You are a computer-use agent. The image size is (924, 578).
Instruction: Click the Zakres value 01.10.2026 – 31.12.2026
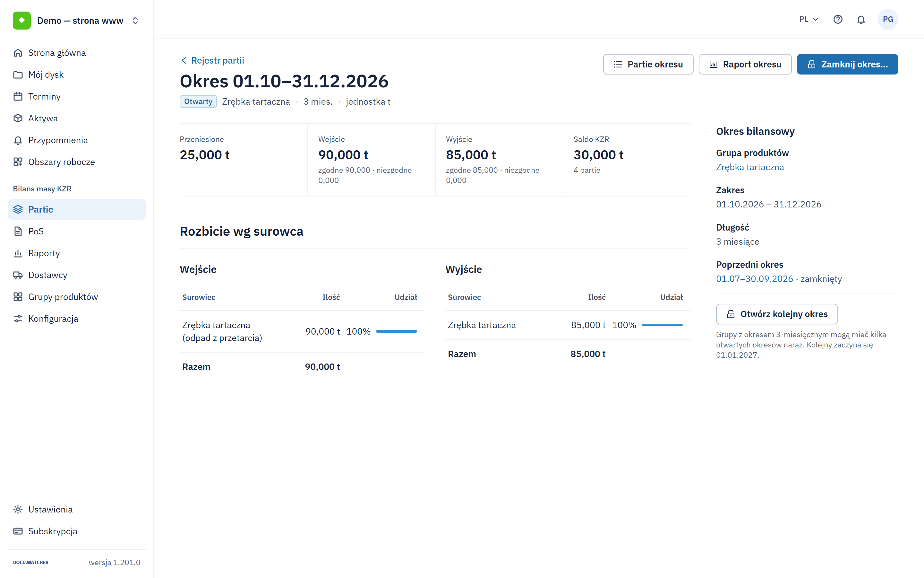pyautogui.click(x=769, y=204)
